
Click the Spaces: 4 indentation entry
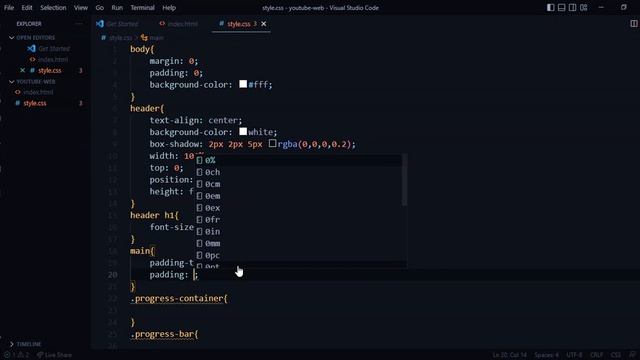[x=547, y=355]
